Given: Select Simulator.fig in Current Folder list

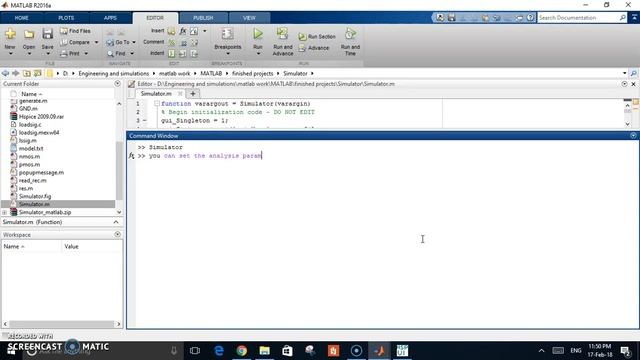Looking at the screenshot, I should point(35,196).
